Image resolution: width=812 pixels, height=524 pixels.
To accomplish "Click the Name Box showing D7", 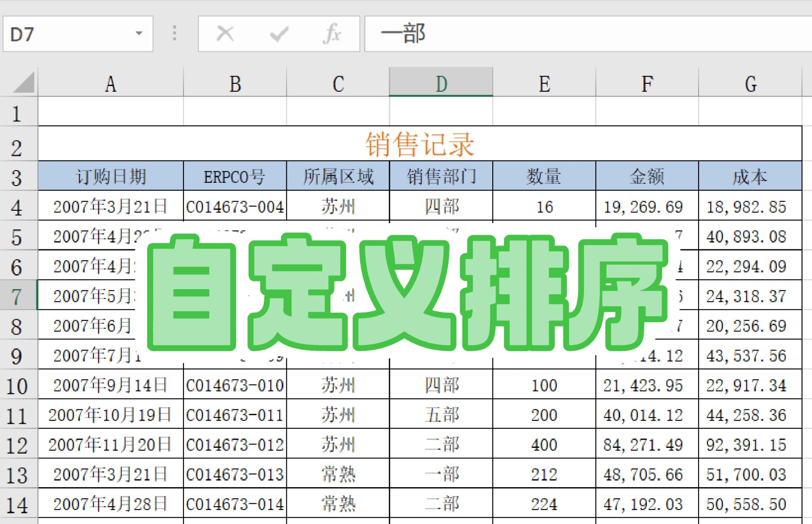I will (x=78, y=34).
